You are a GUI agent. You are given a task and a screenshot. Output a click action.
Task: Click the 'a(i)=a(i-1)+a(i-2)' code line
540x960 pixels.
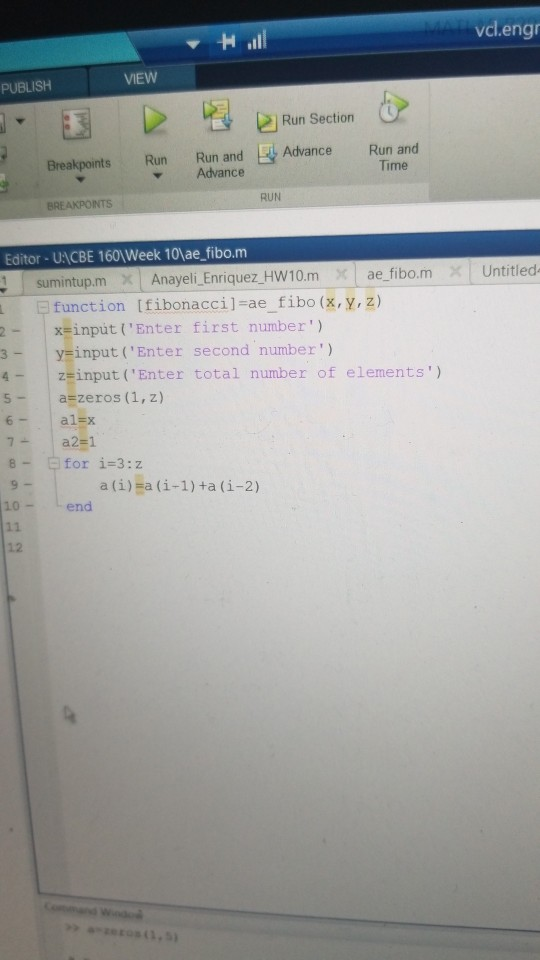point(180,487)
